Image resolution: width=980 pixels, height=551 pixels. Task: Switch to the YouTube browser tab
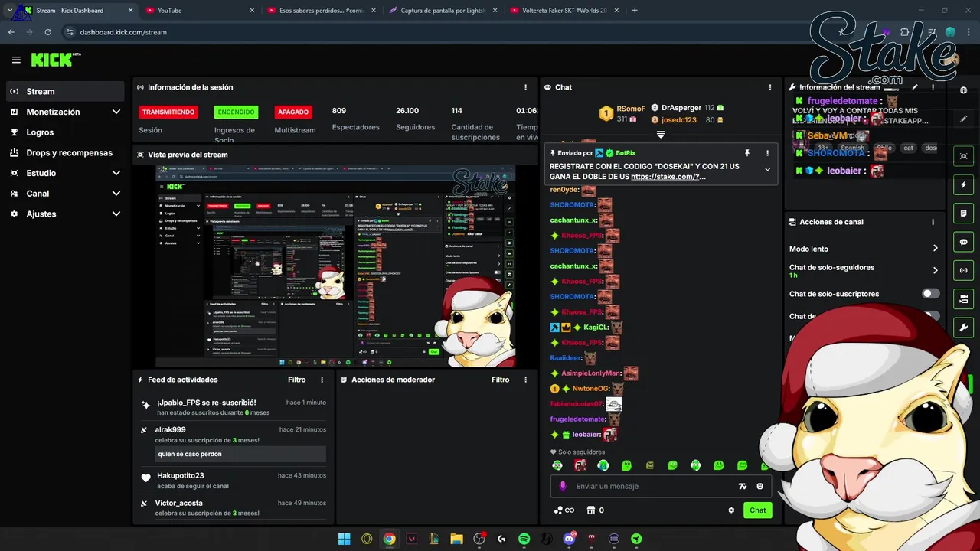click(x=199, y=11)
